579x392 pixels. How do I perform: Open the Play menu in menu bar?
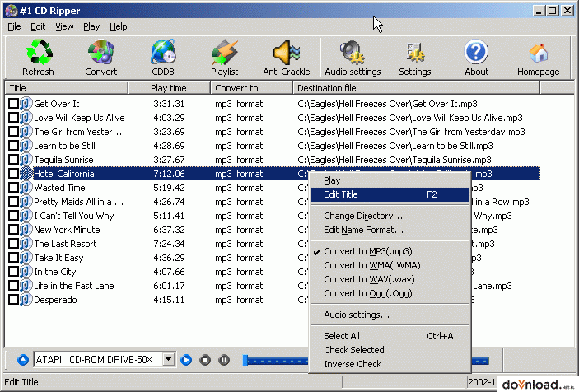91,26
